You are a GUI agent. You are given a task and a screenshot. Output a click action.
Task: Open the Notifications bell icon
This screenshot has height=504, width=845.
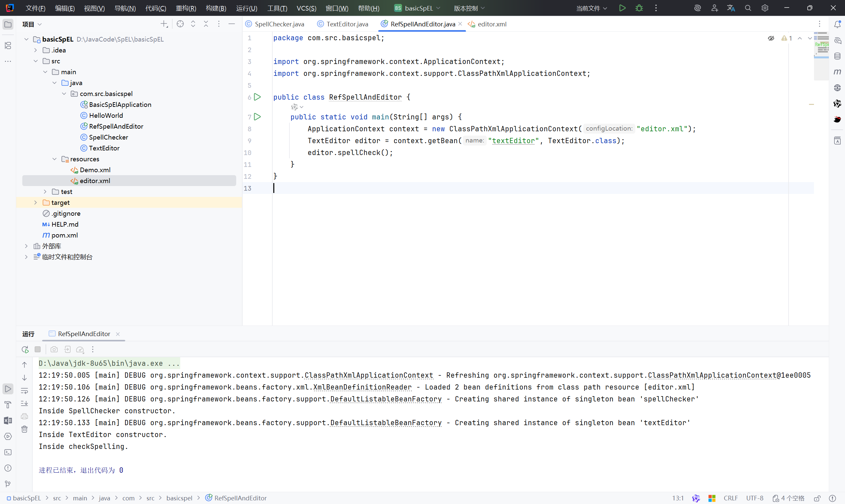coord(837,24)
